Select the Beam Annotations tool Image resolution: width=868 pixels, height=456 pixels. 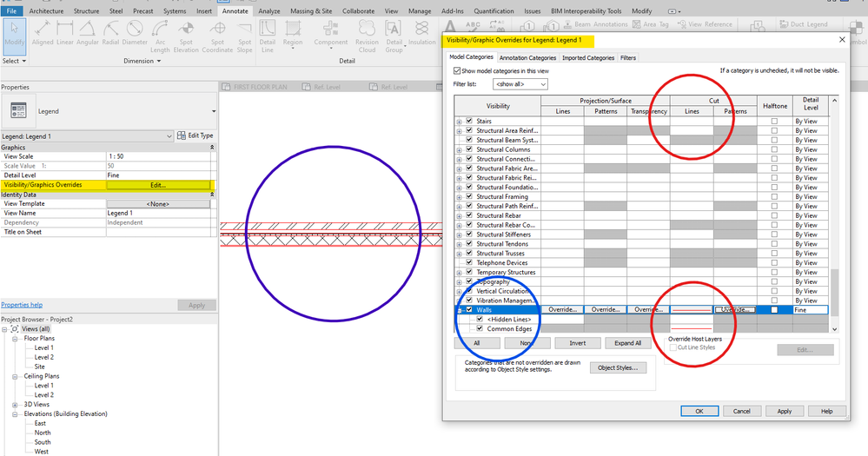click(x=595, y=24)
